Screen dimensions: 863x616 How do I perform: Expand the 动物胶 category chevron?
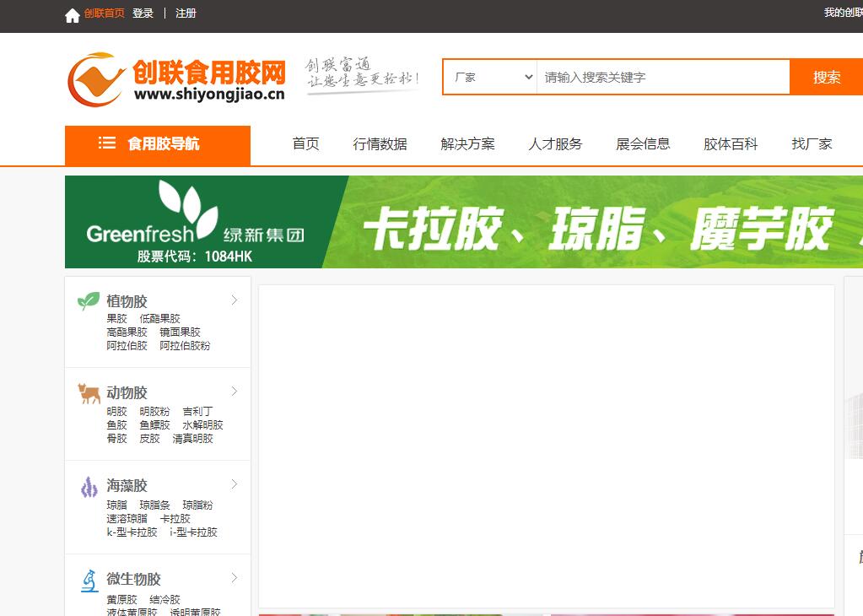(235, 392)
